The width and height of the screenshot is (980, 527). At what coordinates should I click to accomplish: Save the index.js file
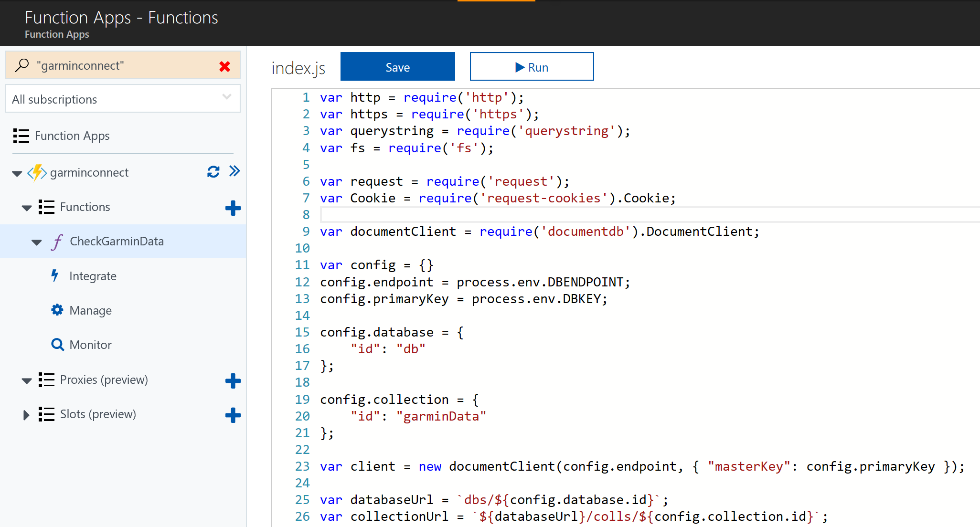(x=397, y=66)
